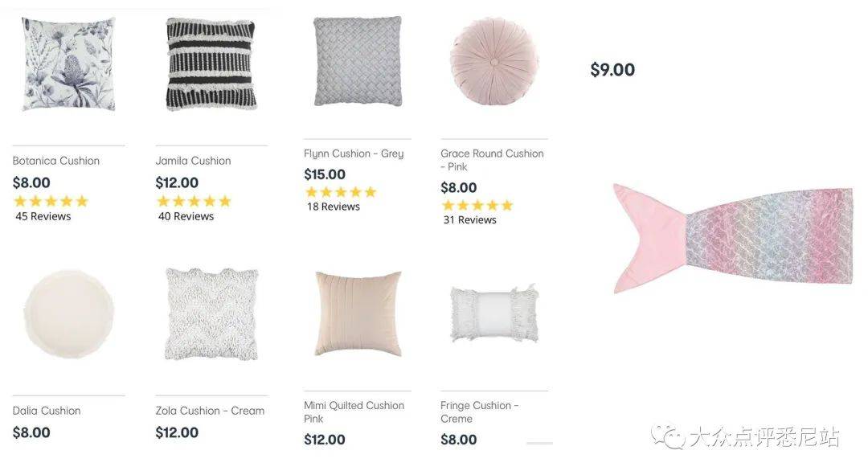This screenshot has width=868, height=475.
Task: Click the WeChat logo watermark icon
Action: [x=668, y=436]
